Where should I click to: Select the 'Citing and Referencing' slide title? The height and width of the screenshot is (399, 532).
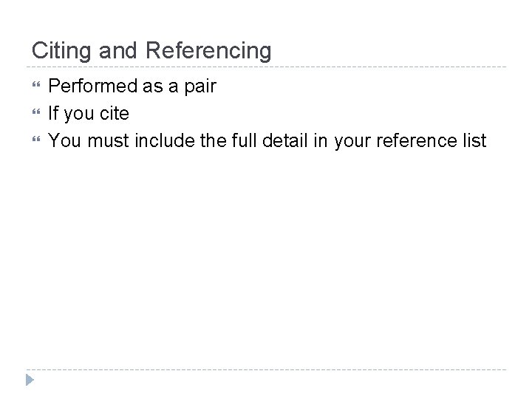point(151,51)
